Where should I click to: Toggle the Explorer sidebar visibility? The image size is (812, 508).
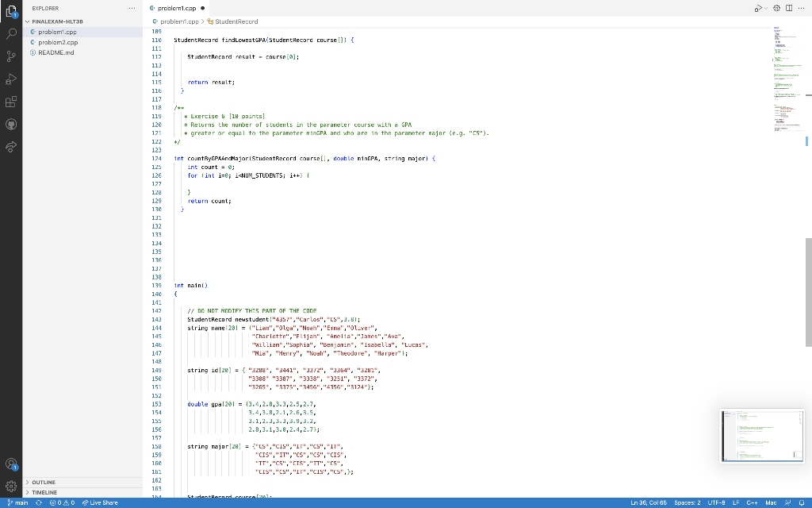click(10, 12)
